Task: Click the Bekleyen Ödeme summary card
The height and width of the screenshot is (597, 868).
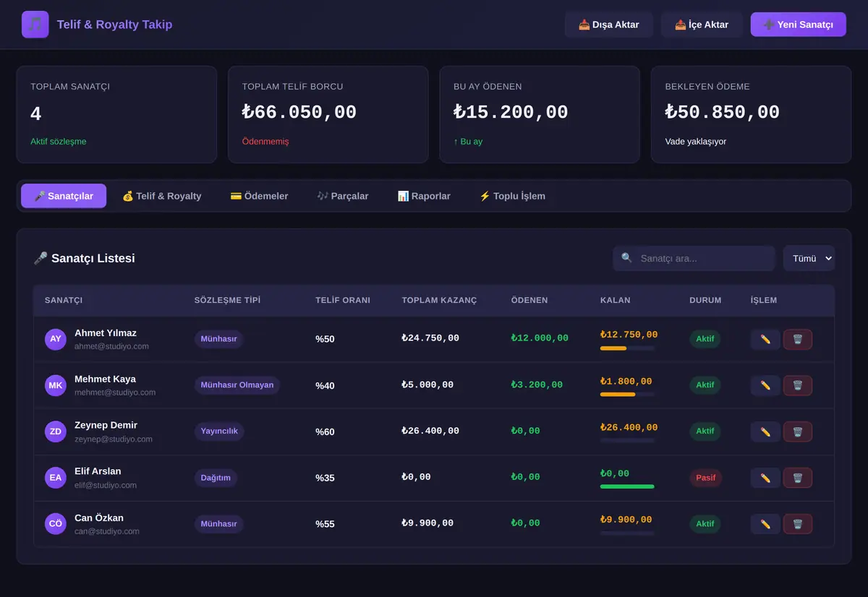Action: [752, 114]
